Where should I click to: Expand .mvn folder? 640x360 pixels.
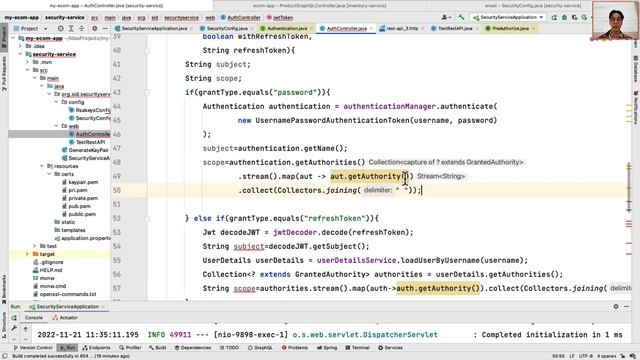pyautogui.click(x=27, y=62)
